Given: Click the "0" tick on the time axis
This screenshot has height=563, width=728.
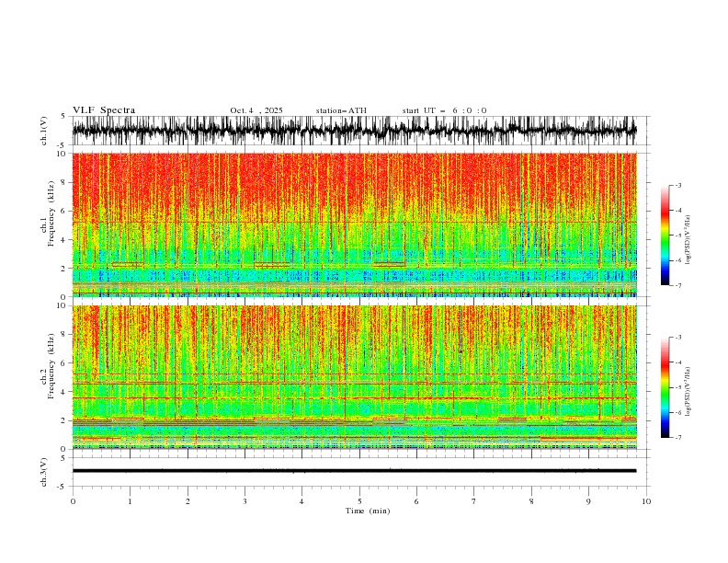Looking at the screenshot, I should pyautogui.click(x=73, y=501).
